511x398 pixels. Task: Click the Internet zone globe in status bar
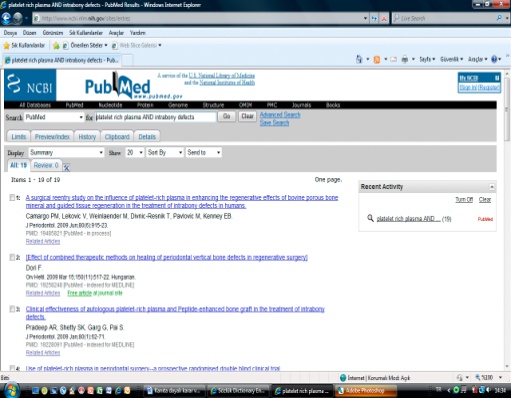pyautogui.click(x=343, y=378)
